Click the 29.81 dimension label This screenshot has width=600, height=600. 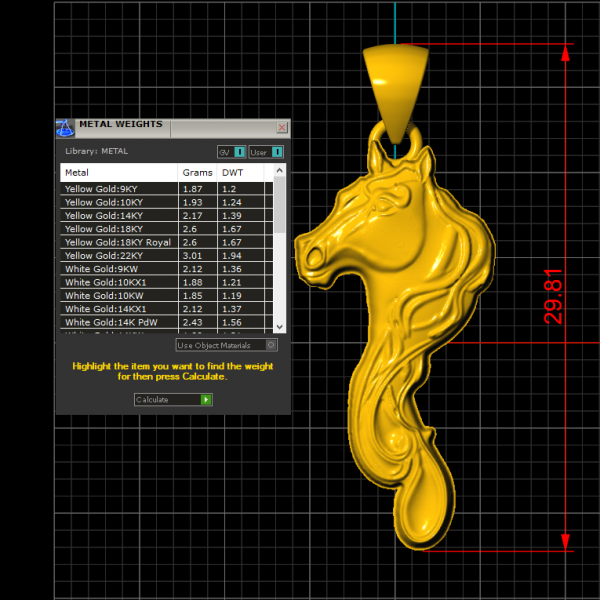click(553, 296)
